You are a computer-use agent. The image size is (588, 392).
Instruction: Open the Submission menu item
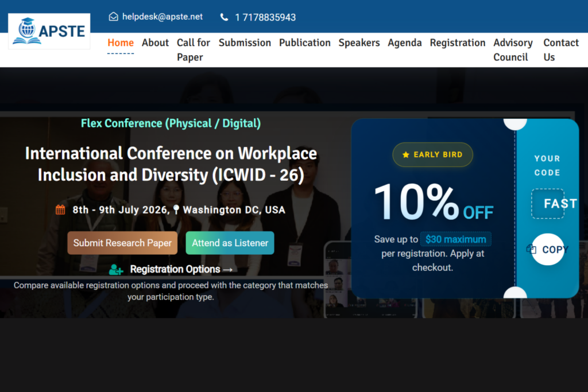coord(245,42)
